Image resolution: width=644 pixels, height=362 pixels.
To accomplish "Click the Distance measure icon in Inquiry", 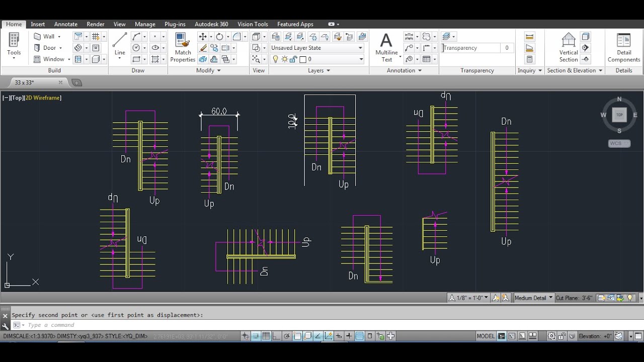I will [529, 37].
